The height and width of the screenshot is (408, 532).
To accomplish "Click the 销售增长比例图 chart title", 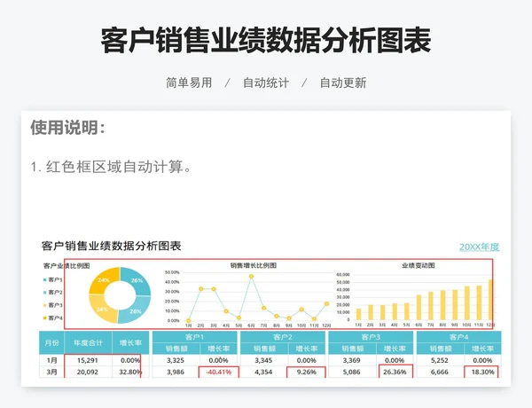I will (254, 265).
